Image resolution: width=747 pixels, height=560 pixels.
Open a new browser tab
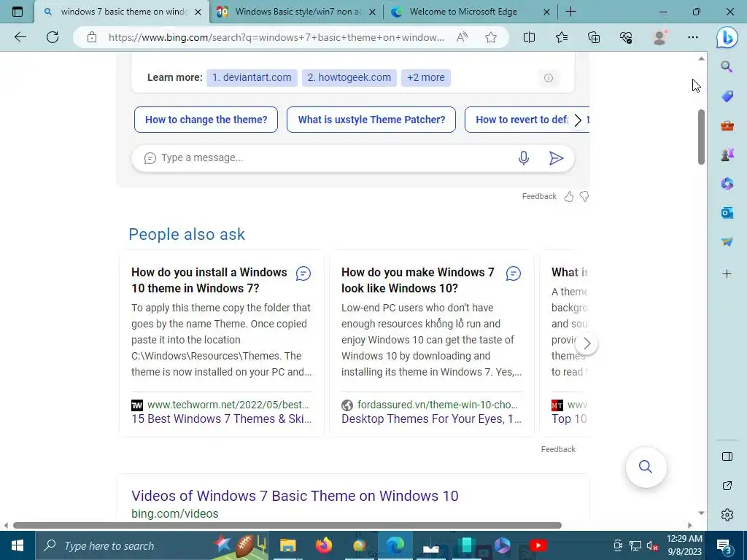tap(570, 12)
